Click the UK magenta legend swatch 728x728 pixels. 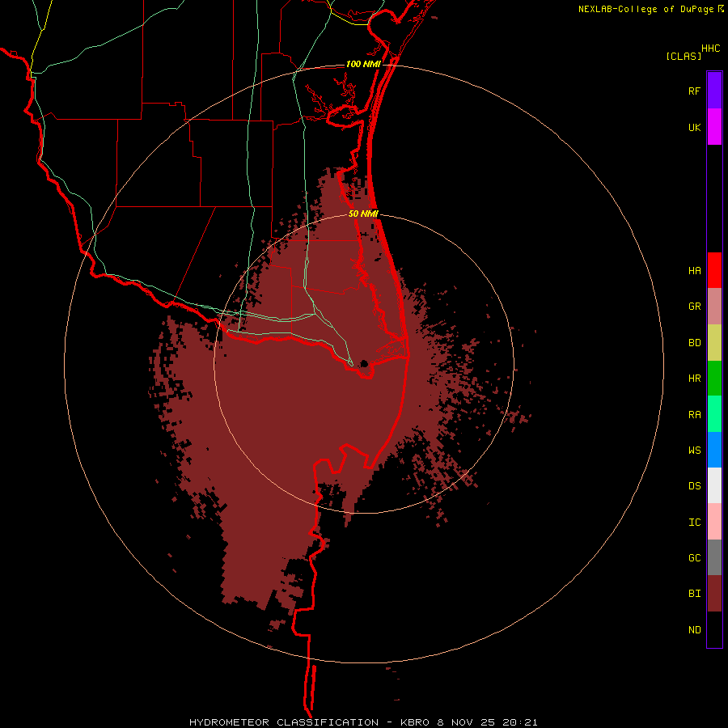[x=714, y=126]
